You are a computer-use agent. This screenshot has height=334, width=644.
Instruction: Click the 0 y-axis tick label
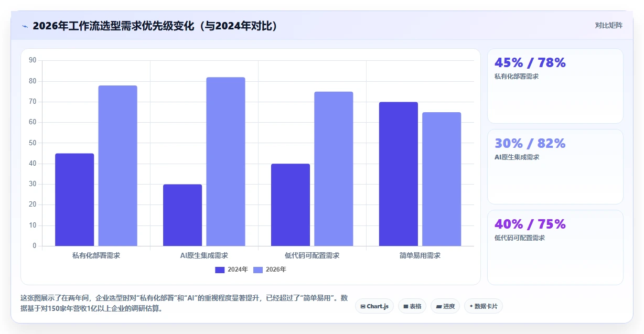[x=35, y=246]
